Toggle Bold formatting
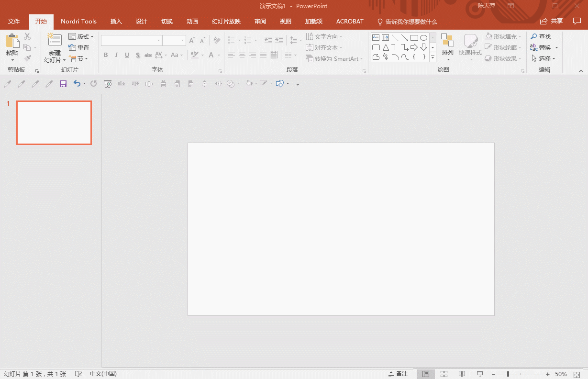Viewport: 588px width, 379px height. [106, 55]
